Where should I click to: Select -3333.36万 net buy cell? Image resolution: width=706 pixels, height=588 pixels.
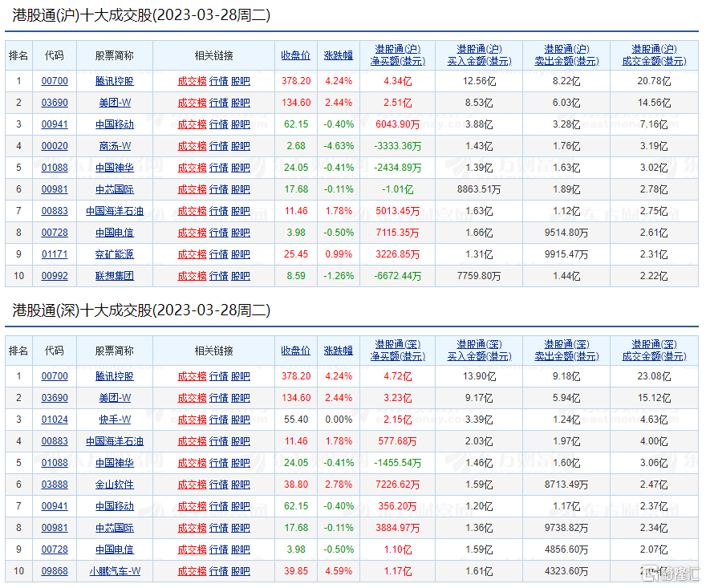tap(398, 146)
